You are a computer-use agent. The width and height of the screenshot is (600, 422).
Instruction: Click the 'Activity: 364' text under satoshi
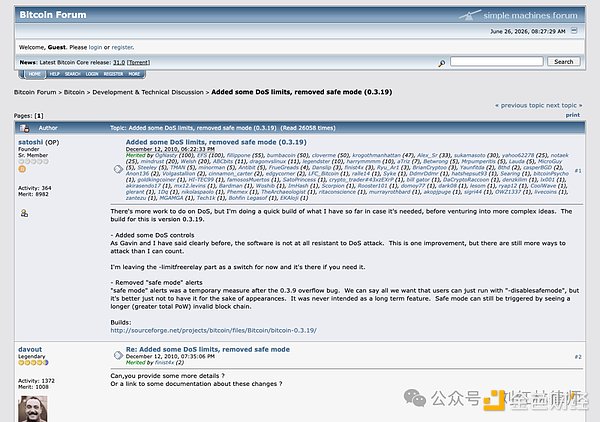coord(34,188)
